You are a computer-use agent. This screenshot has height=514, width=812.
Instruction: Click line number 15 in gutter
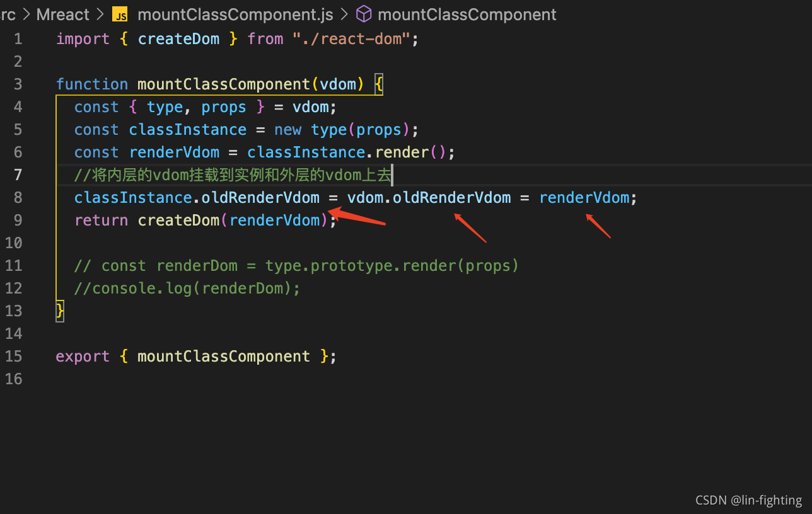(13, 357)
